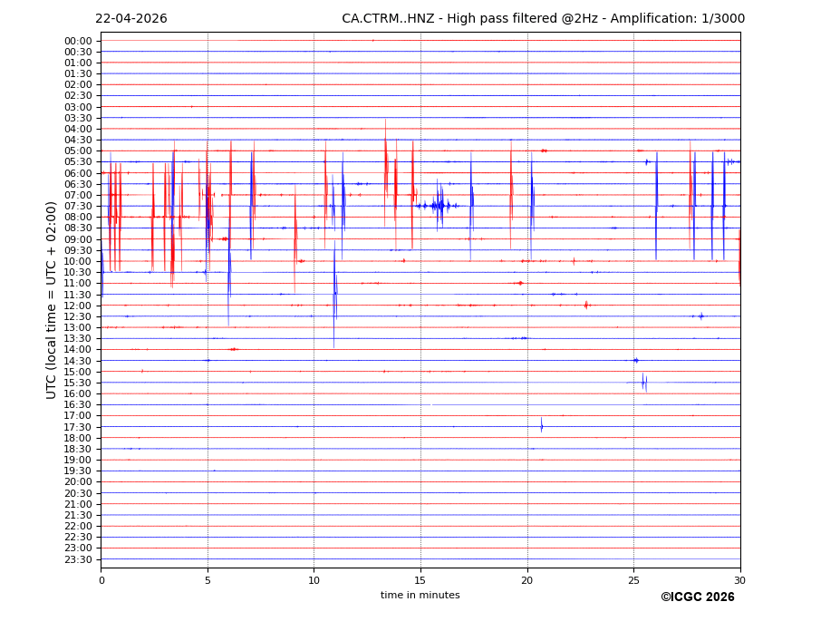Click the x-axis tick labeled 0

[101, 580]
